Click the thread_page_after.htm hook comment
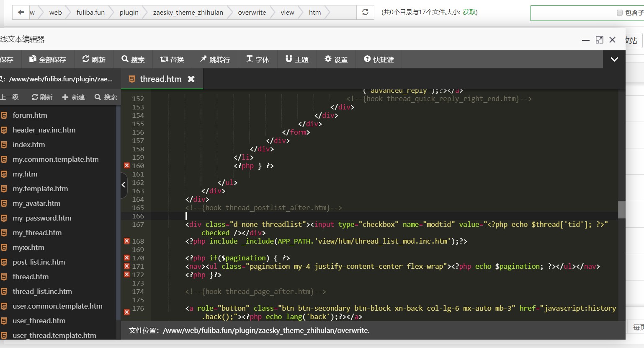 click(255, 291)
